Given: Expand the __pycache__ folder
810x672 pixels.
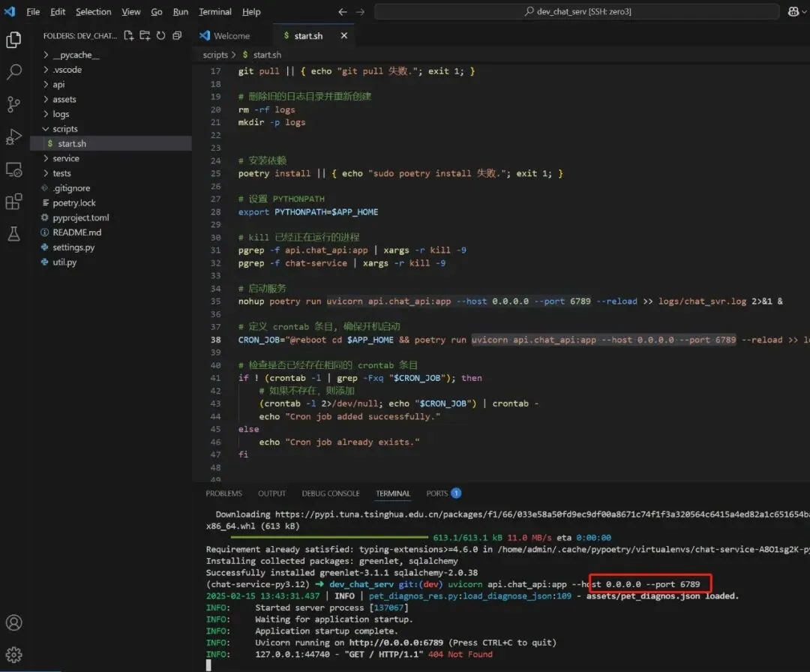Looking at the screenshot, I should [x=111, y=55].
